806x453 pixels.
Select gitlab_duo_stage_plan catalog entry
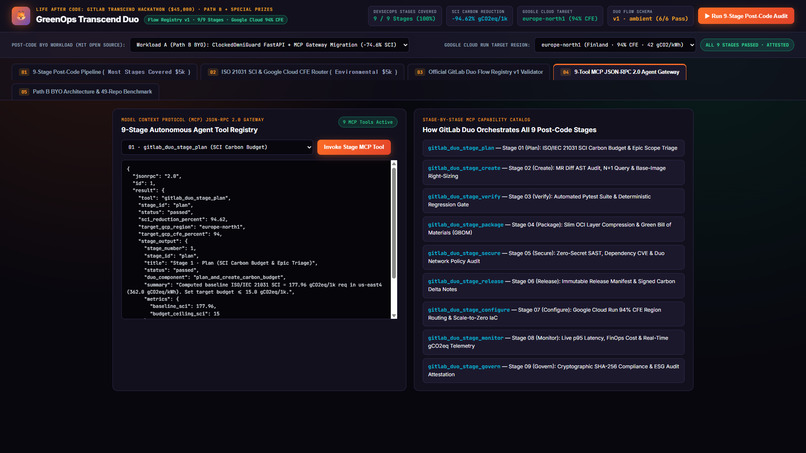[x=553, y=148]
